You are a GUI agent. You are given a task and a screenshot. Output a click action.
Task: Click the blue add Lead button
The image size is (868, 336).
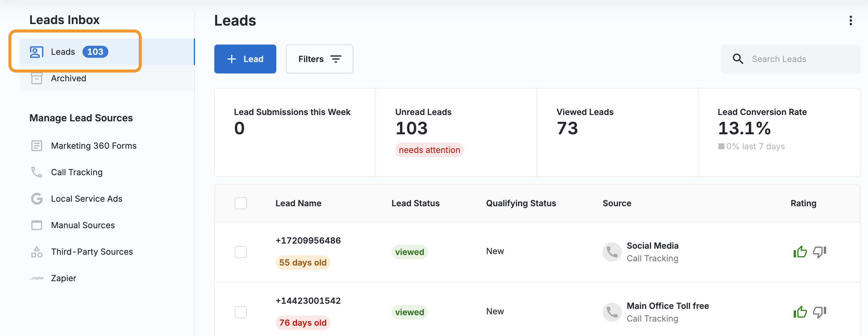click(x=245, y=59)
